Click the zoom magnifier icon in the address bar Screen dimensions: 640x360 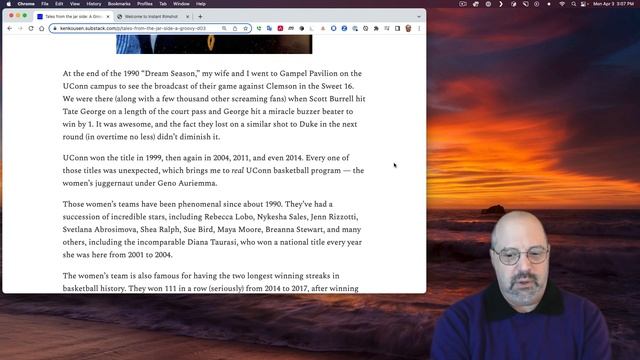224,29
